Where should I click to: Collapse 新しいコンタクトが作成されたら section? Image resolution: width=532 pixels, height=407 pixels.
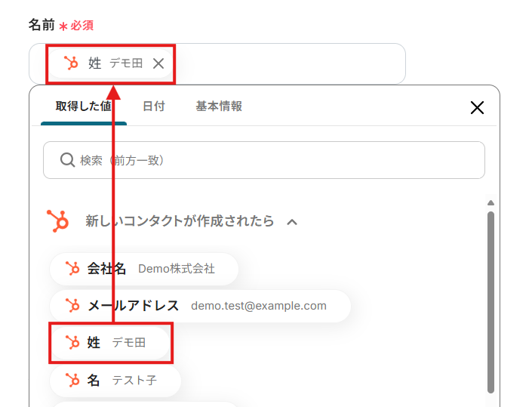(292, 222)
